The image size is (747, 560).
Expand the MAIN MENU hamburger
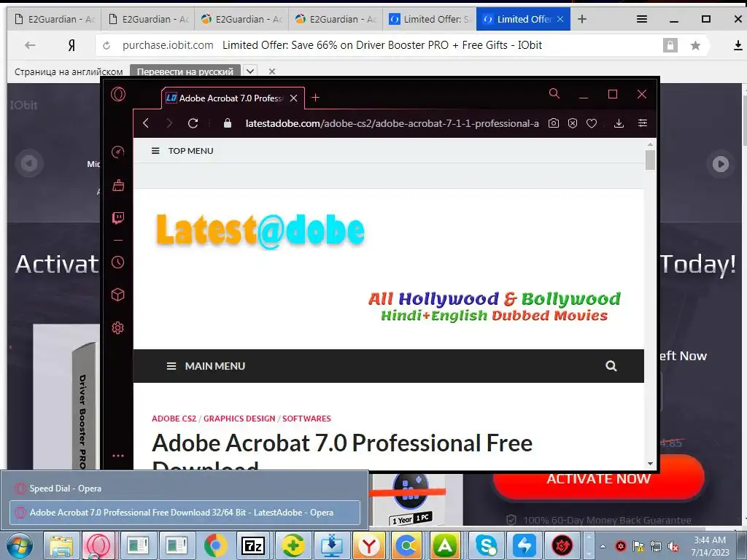(171, 366)
